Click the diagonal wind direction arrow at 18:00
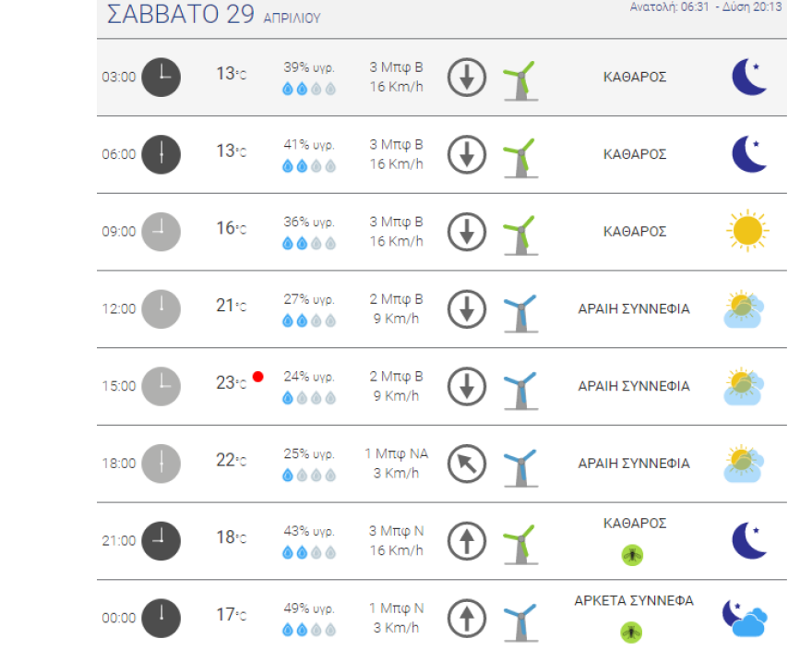The width and height of the screenshot is (812, 651). pos(466,464)
